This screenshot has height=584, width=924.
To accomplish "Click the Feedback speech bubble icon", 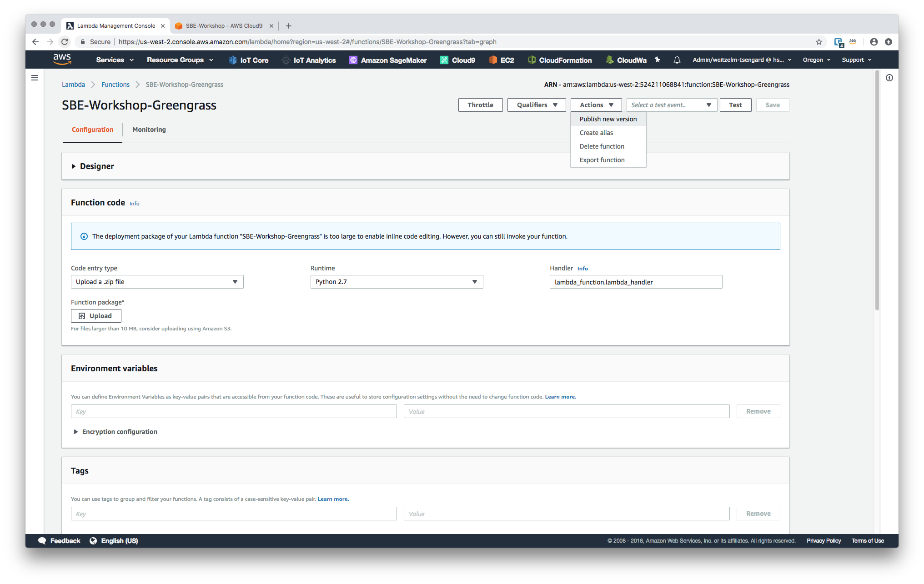I will coord(42,541).
